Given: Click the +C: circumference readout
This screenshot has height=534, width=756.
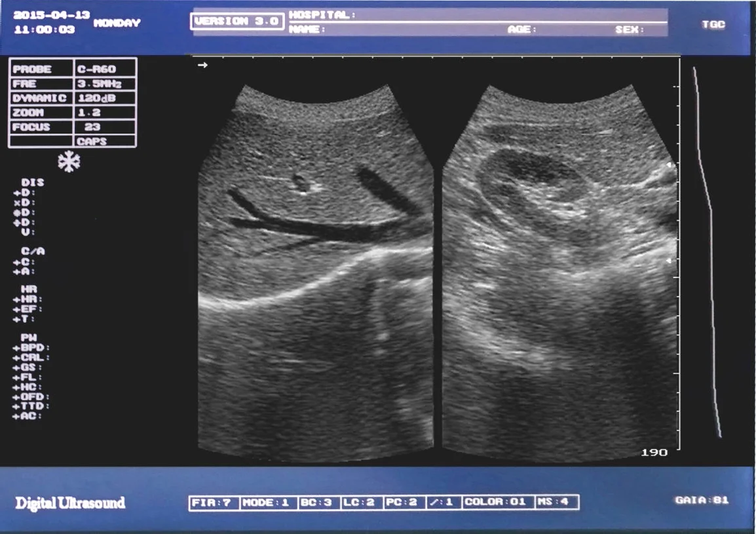Looking at the screenshot, I should coord(24,262).
